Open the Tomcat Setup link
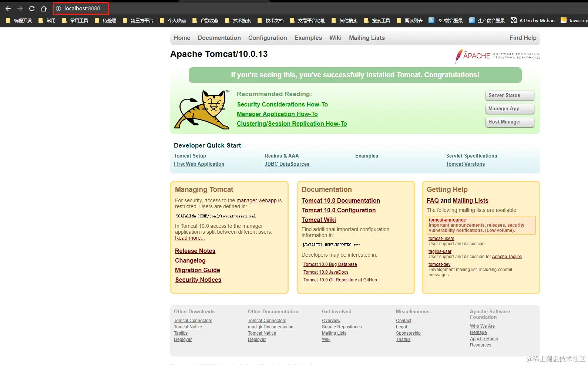588x365 pixels. tap(190, 156)
